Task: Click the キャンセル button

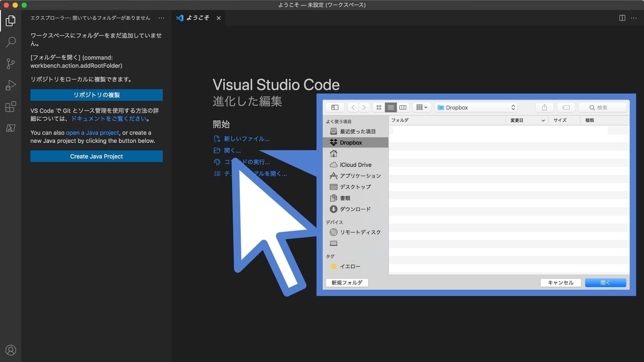Action: (x=561, y=283)
